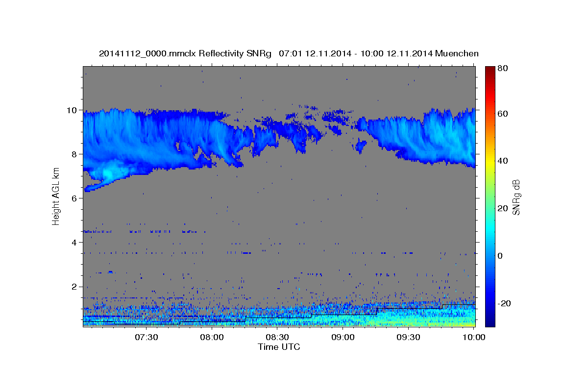The width and height of the screenshot is (588, 392).
Task: Click the bright cloud core near 7 km at 07:15
Action: click(x=109, y=173)
